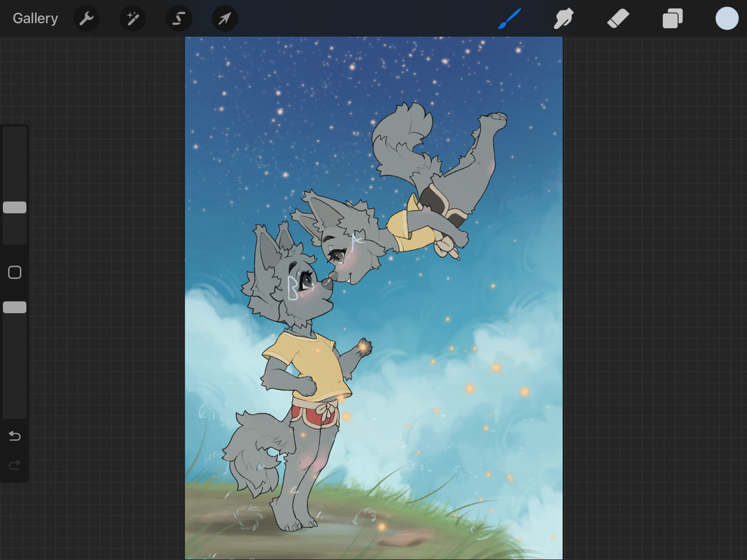Screen dimensions: 747x560
Task: Activate the Selection tool
Action: pos(179,19)
